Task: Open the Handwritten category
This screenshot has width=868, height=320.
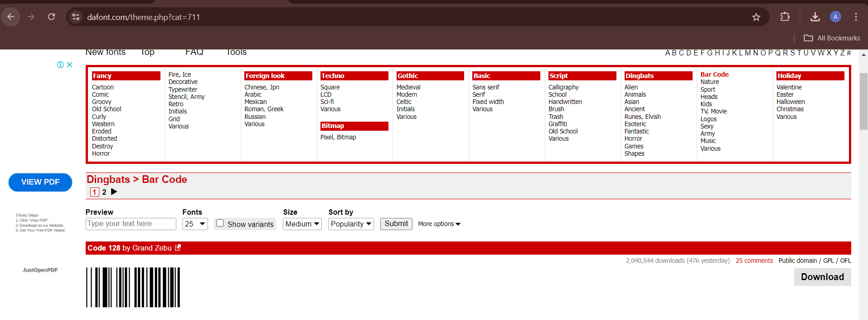Action: [x=565, y=102]
